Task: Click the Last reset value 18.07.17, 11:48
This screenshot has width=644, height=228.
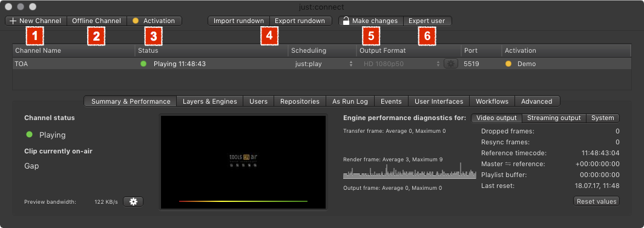Action: tap(597, 186)
